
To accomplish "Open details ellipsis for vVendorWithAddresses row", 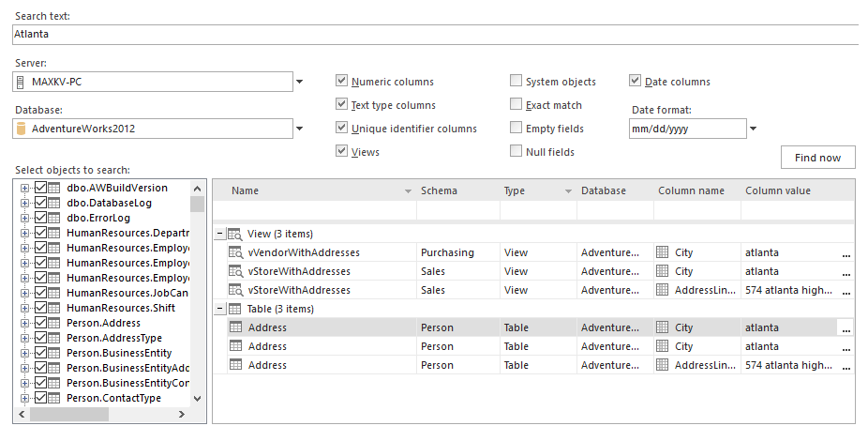I will [846, 253].
